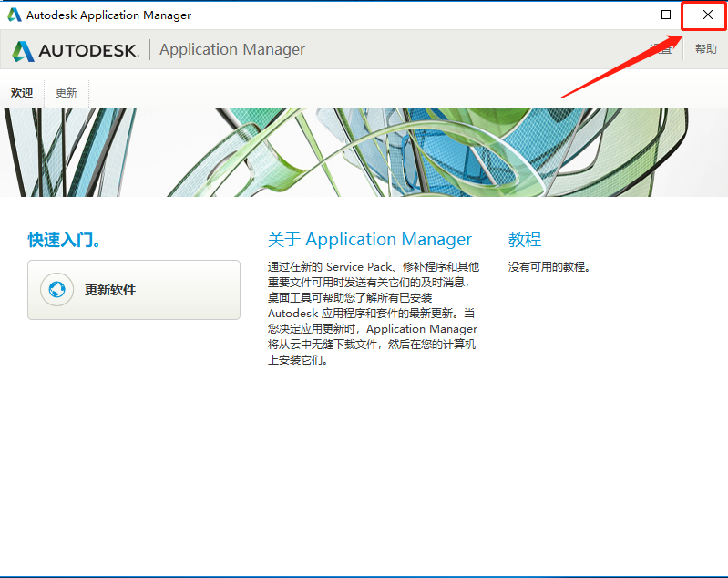Click the decorative ribbon banner image
Screen dimensions: 728x578
(364, 152)
